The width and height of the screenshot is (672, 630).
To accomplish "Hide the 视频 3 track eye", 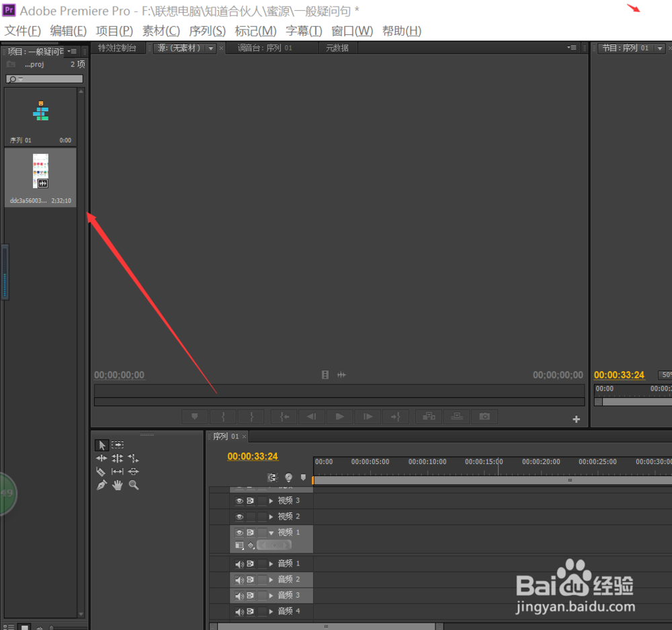I will (x=240, y=500).
